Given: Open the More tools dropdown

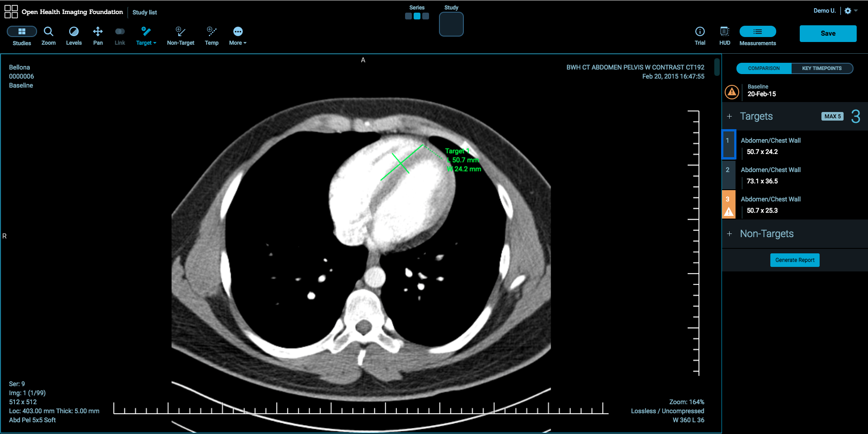Looking at the screenshot, I should pos(237,35).
